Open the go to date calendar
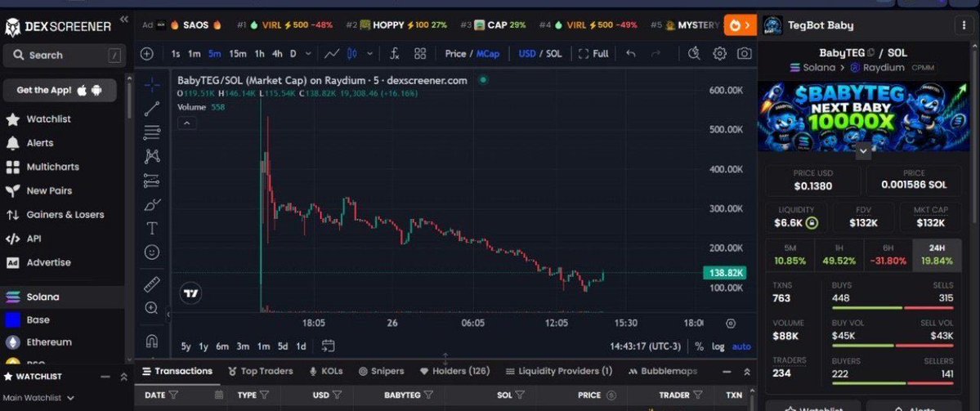 click(328, 346)
